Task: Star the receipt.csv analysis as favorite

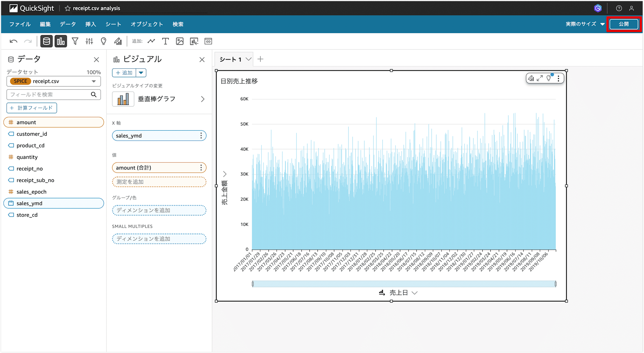Action: coord(68,8)
